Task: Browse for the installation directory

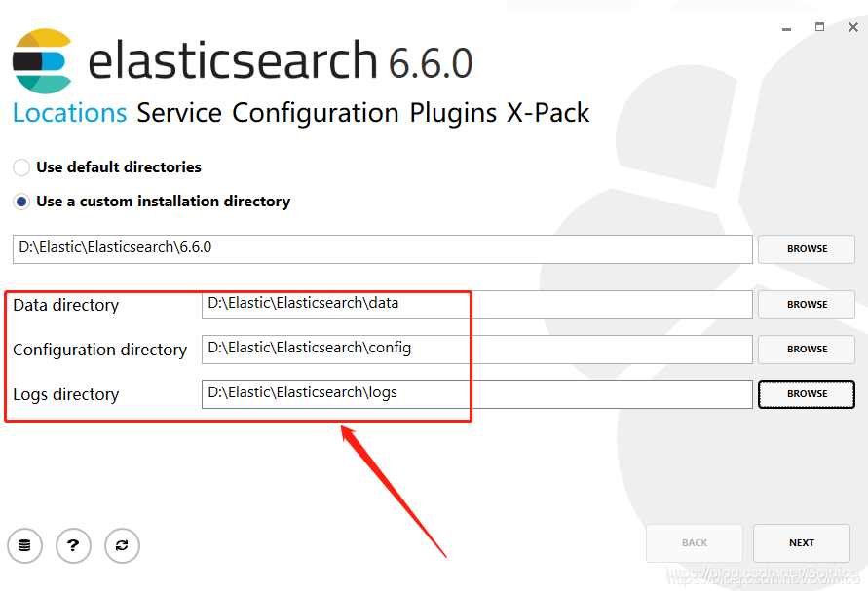Action: click(x=807, y=249)
